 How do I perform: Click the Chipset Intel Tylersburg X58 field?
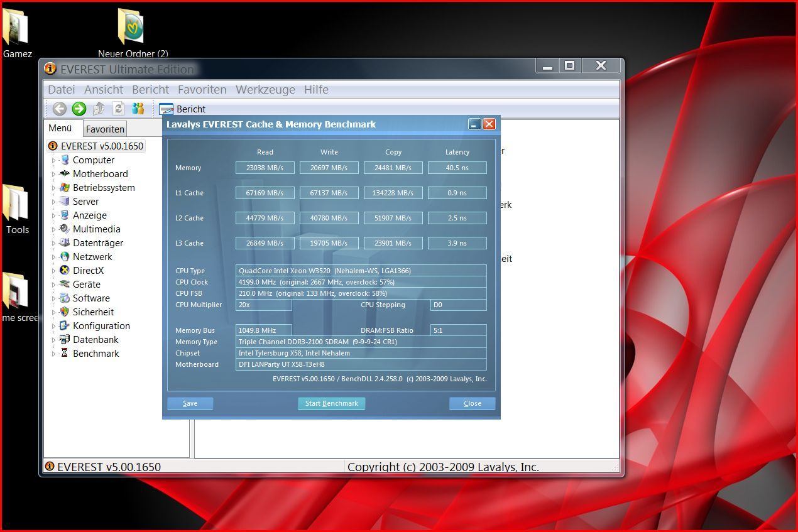tap(361, 353)
